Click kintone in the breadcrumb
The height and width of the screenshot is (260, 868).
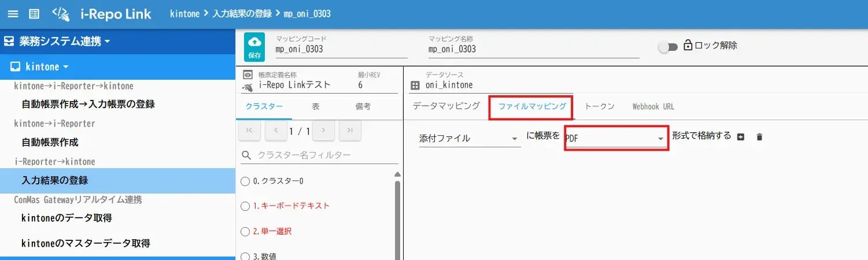185,14
